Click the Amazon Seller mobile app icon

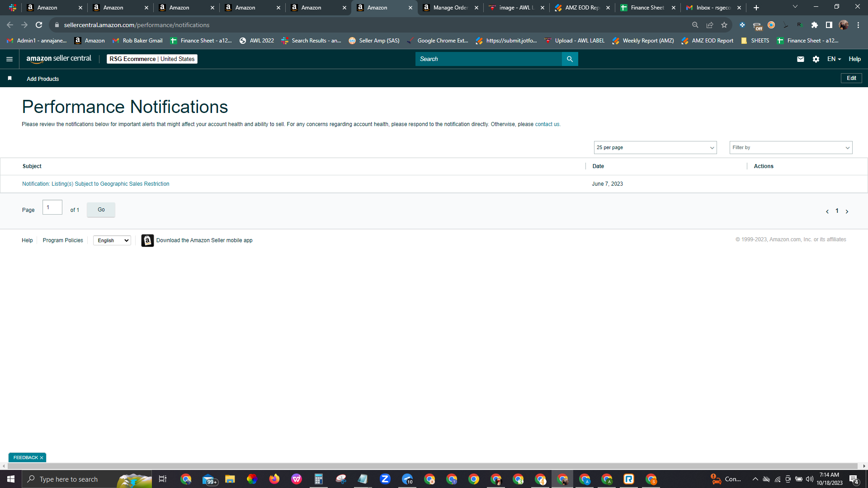(147, 240)
